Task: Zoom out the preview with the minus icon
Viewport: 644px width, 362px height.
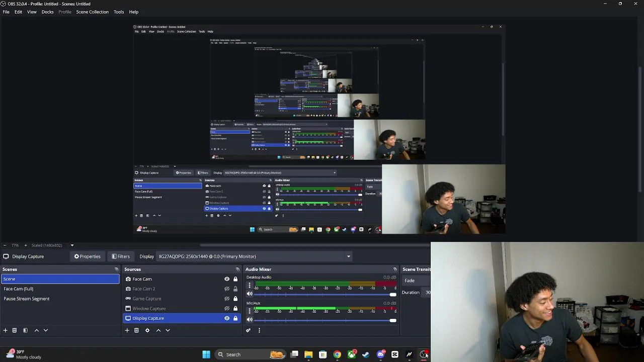Action: 5,245
